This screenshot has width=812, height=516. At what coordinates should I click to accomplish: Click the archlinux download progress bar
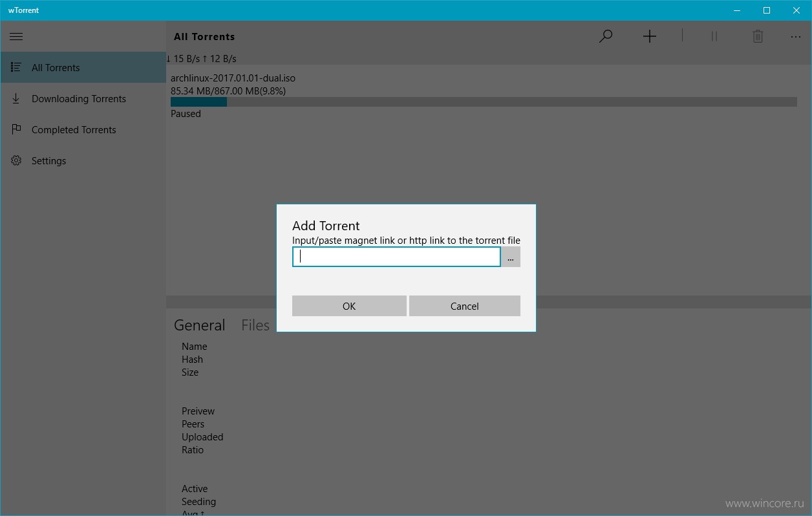484,102
